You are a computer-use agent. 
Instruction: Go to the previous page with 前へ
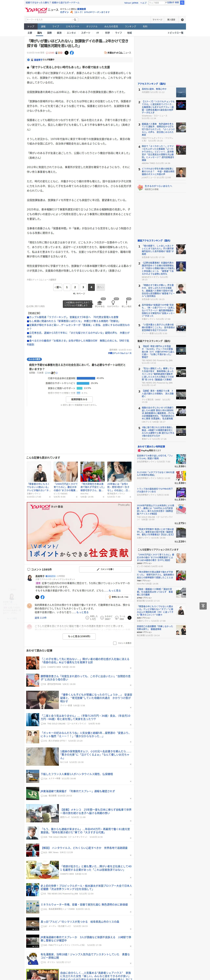[58, 287]
